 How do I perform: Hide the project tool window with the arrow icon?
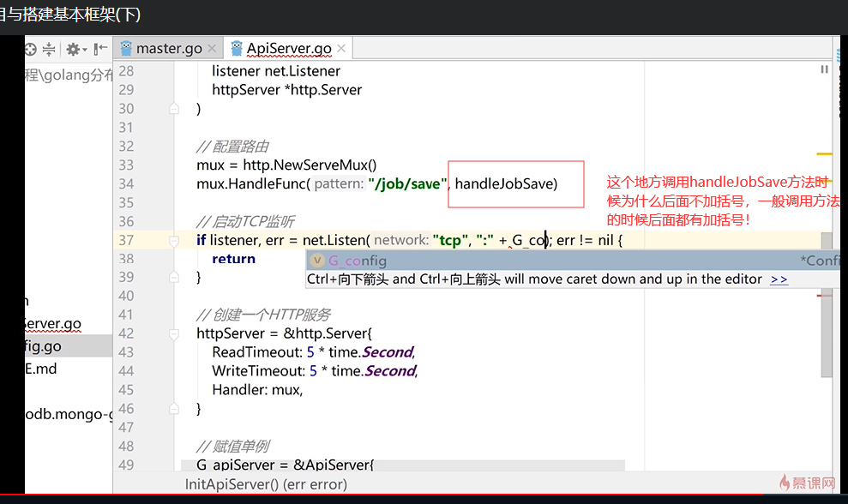(100, 49)
